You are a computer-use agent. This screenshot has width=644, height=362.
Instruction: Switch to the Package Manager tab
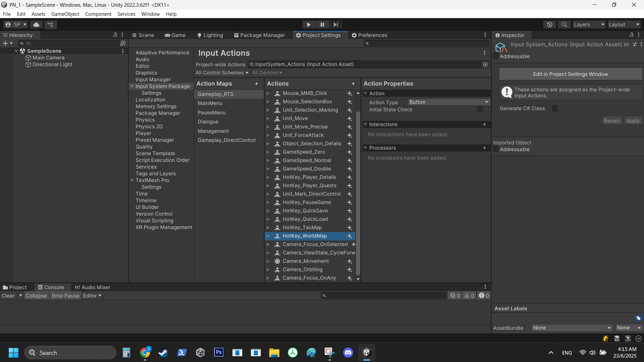coord(260,35)
